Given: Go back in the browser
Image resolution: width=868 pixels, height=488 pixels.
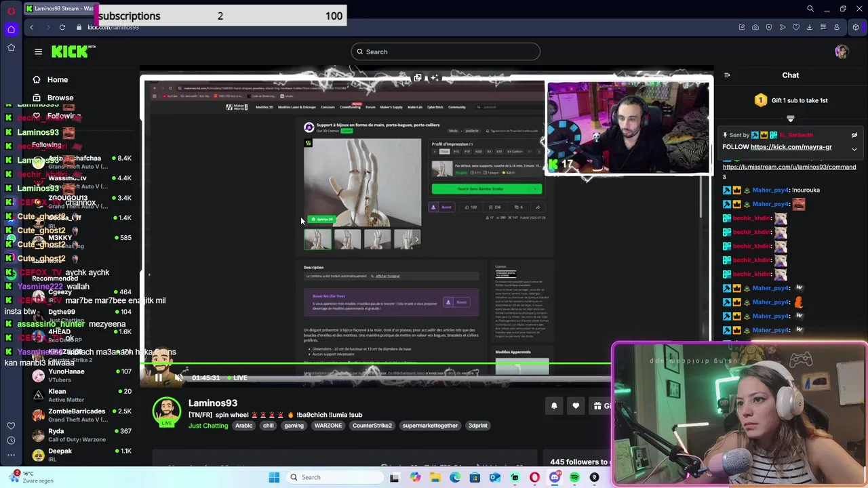Looking at the screenshot, I should 31,27.
